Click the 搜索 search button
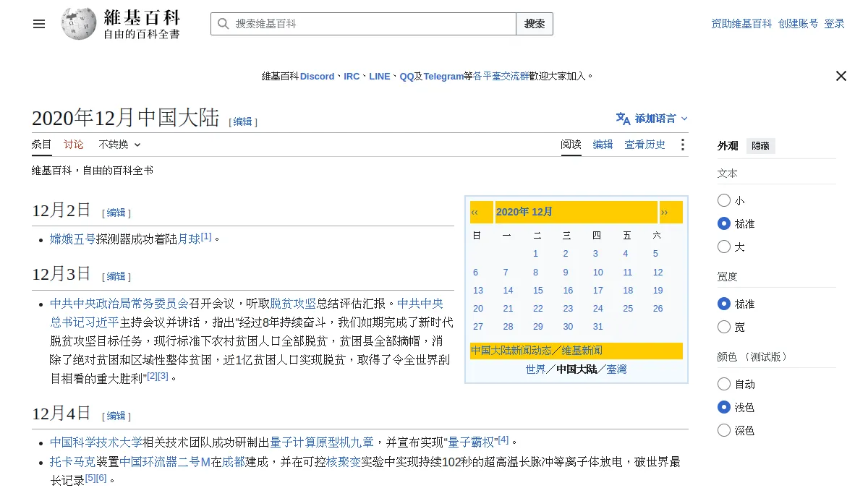The image size is (868, 488). pos(535,24)
